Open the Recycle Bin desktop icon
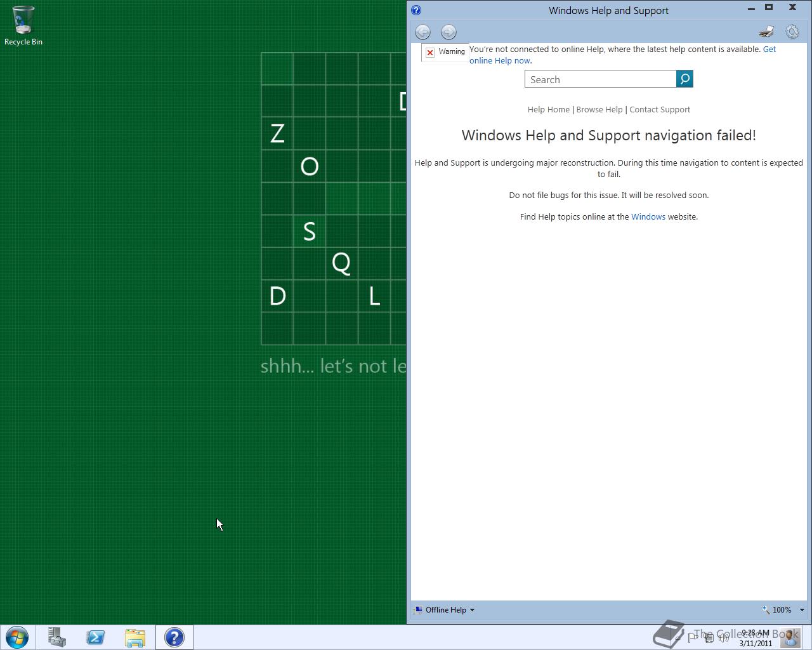812x650 pixels. coord(23,26)
